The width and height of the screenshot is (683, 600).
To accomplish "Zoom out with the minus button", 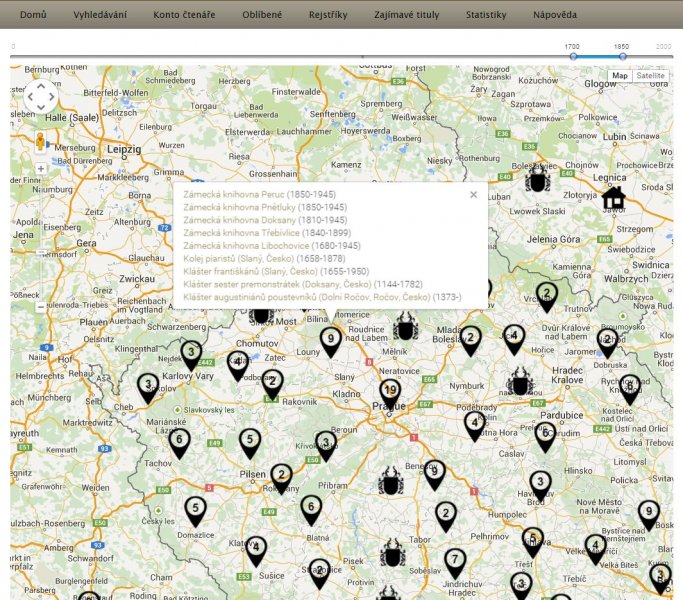I will pos(41,307).
